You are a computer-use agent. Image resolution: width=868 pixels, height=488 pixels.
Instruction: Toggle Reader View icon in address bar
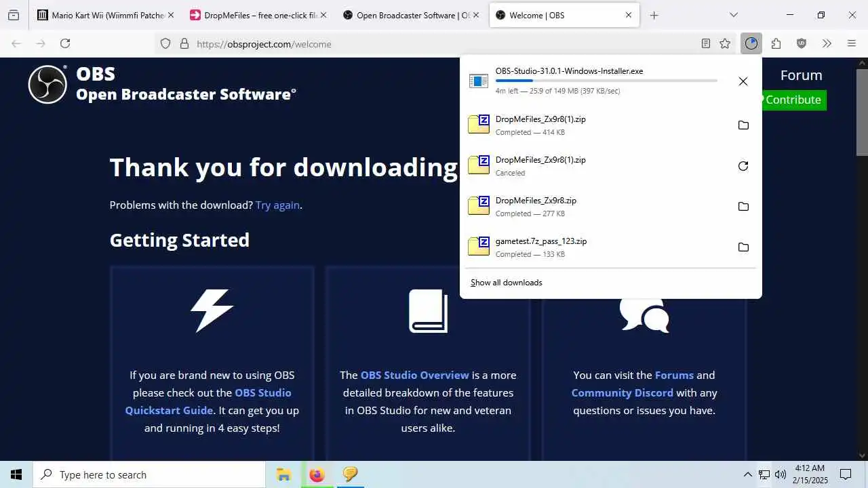706,43
